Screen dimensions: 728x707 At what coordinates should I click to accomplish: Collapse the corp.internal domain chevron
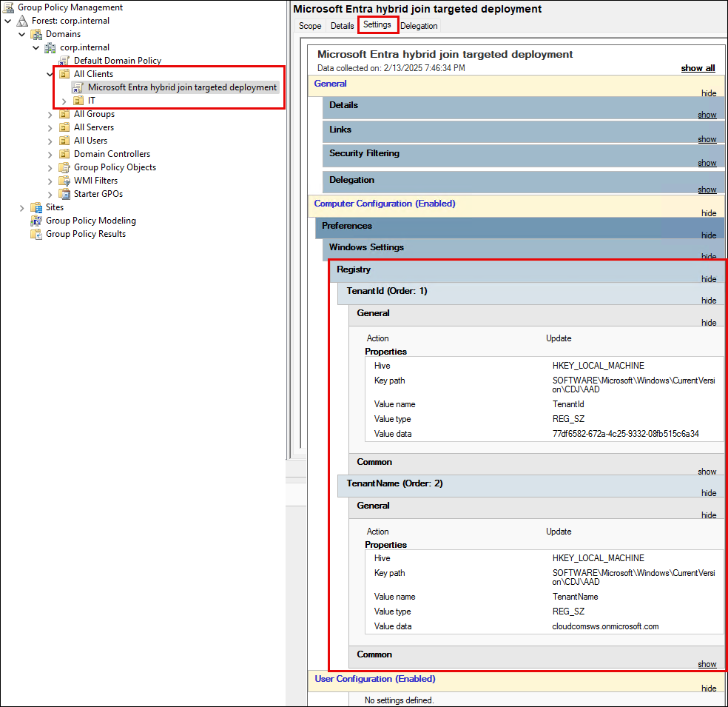pyautogui.click(x=36, y=48)
